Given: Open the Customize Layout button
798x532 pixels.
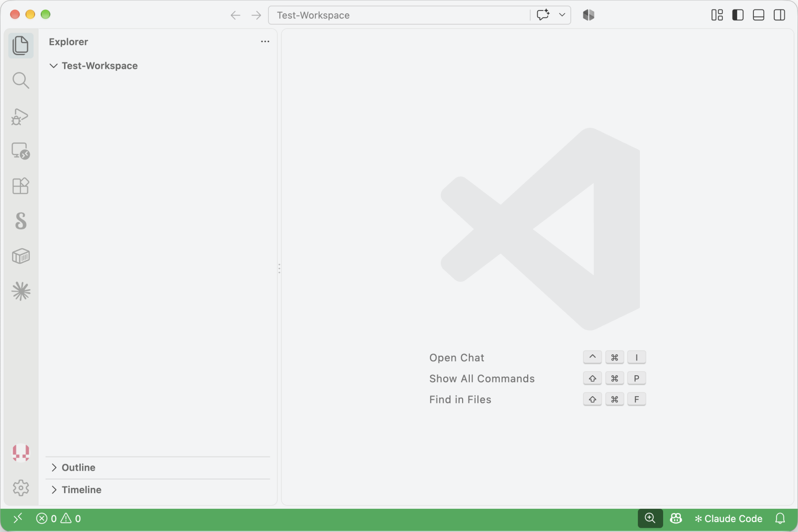Looking at the screenshot, I should [717, 15].
